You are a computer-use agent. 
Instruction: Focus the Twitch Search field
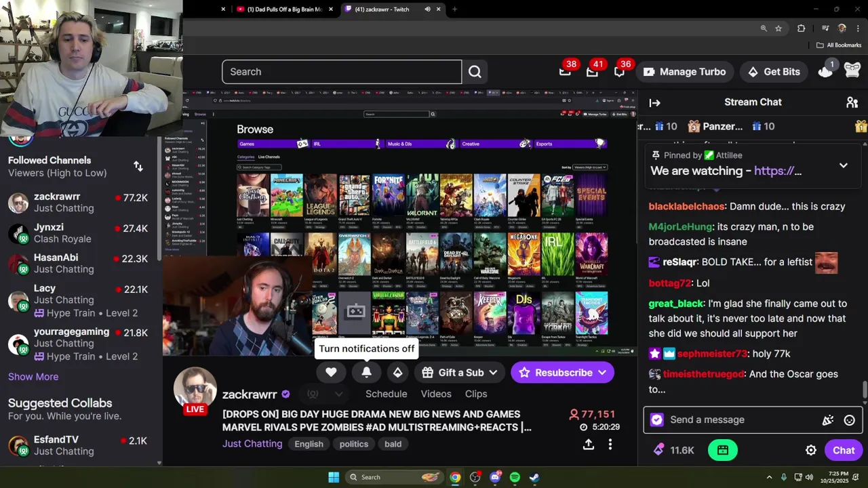[x=342, y=72]
